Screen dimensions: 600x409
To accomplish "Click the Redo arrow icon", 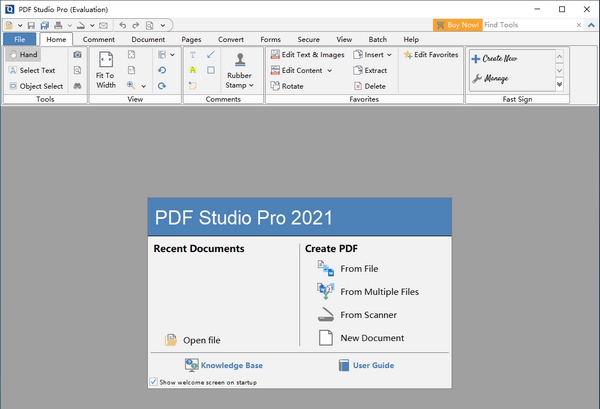I will point(135,25).
